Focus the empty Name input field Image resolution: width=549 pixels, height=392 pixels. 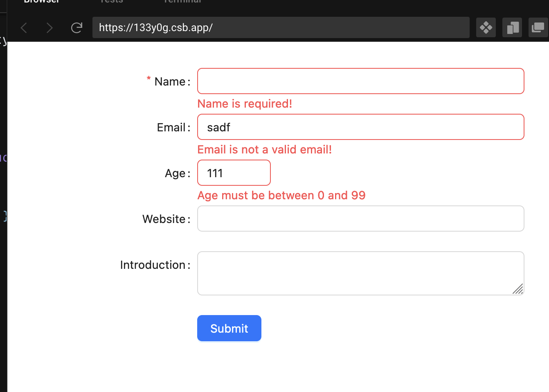tap(360, 81)
